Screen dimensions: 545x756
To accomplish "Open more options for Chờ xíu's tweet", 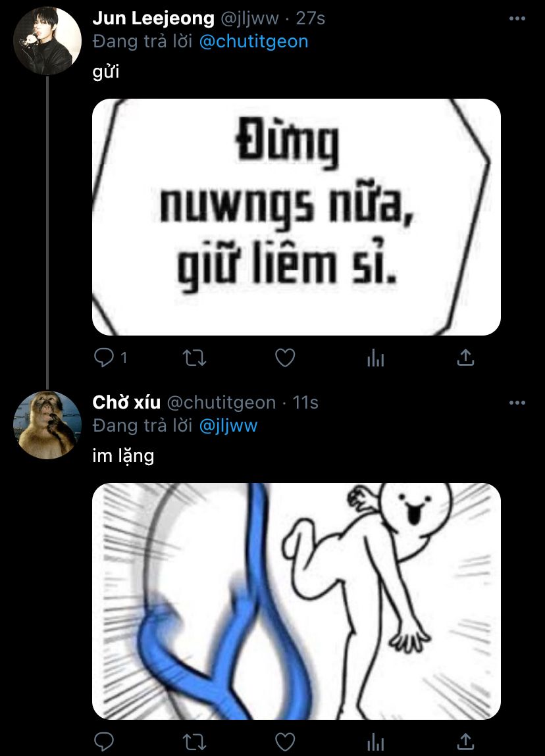I will pos(517,402).
